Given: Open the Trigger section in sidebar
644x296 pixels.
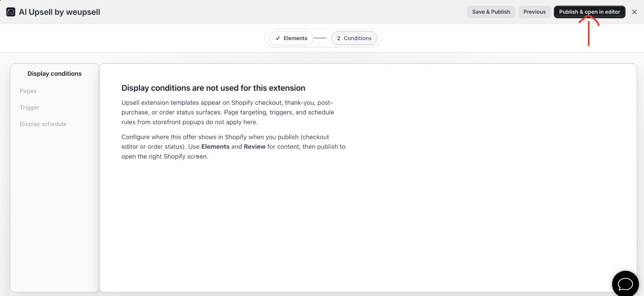Looking at the screenshot, I should pyautogui.click(x=30, y=107).
